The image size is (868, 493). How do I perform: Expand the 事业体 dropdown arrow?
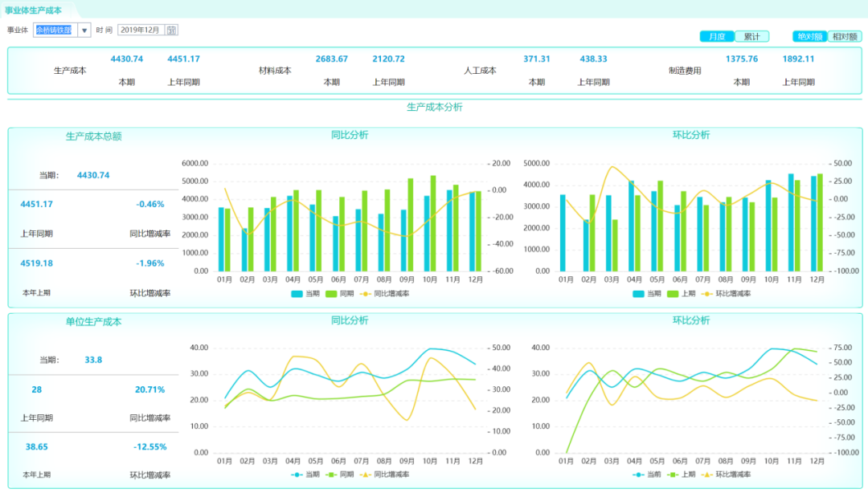84,30
